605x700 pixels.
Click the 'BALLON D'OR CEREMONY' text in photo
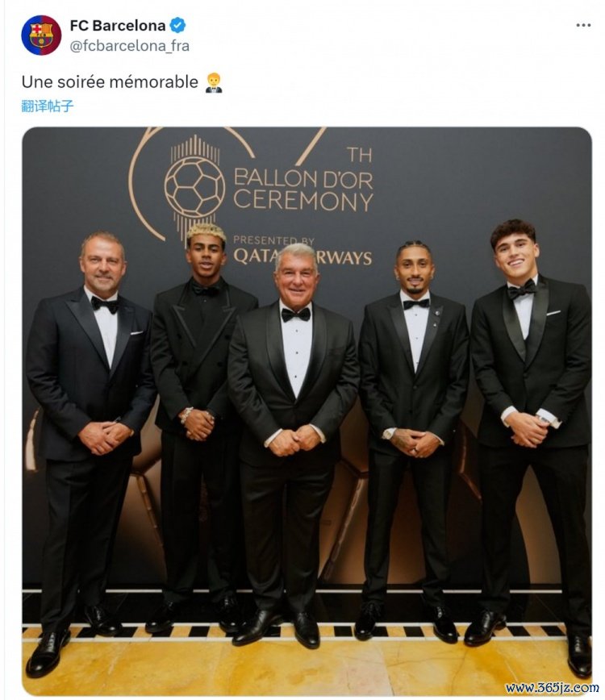point(302,189)
